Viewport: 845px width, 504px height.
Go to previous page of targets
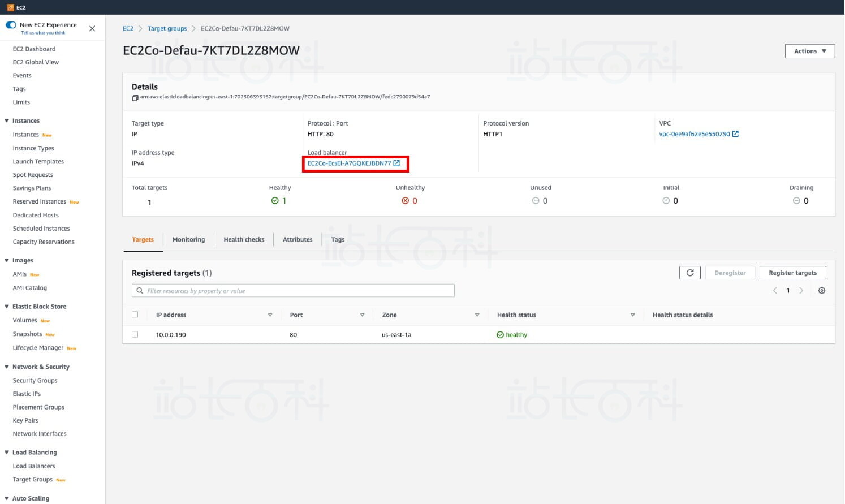pyautogui.click(x=775, y=291)
